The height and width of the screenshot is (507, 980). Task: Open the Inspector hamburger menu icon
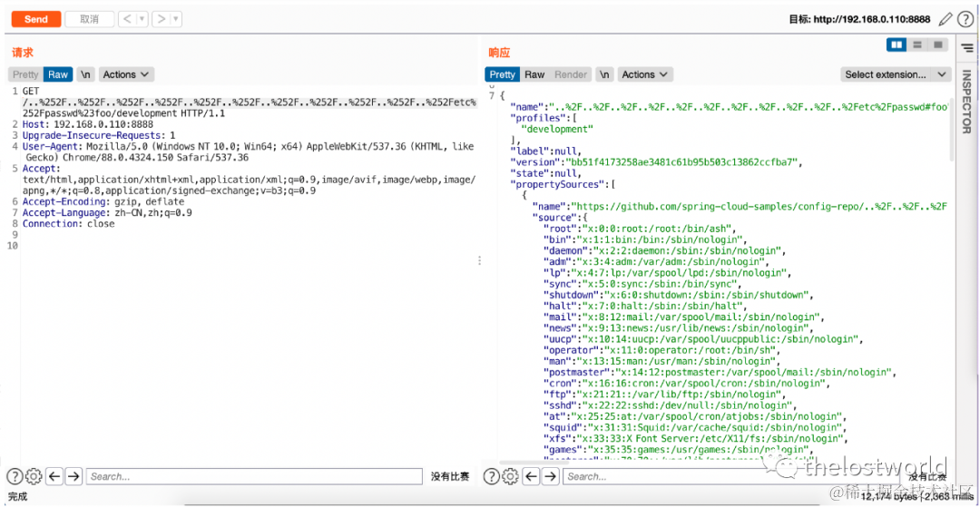tap(967, 47)
